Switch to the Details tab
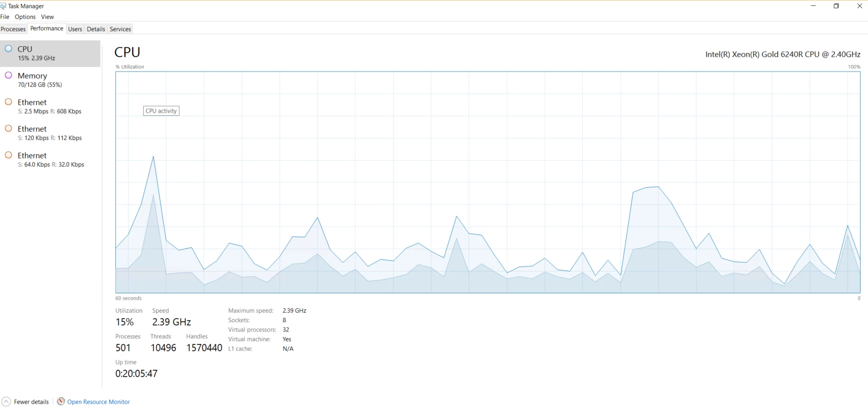 click(96, 29)
